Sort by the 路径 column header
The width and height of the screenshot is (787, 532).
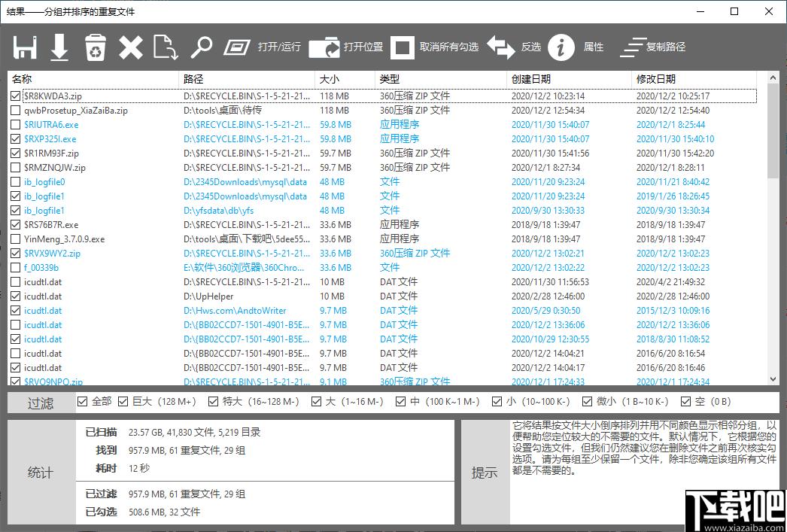247,79
